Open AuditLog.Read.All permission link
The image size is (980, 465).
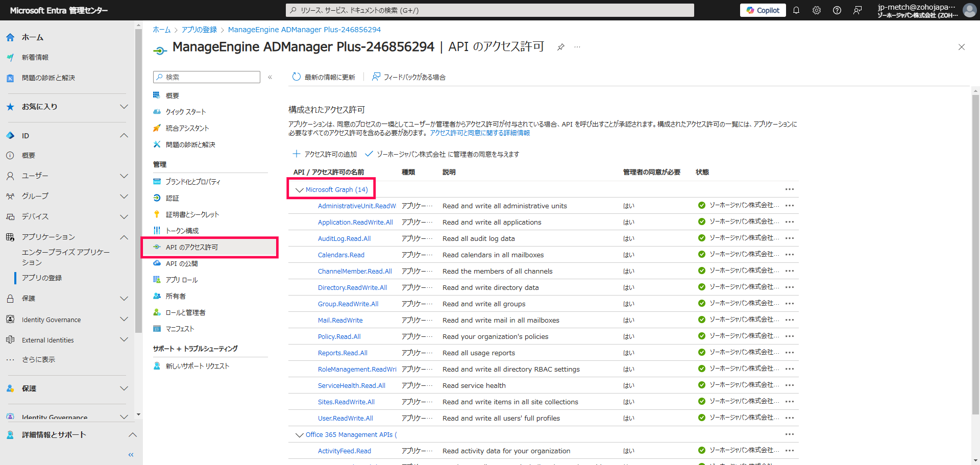pos(344,239)
